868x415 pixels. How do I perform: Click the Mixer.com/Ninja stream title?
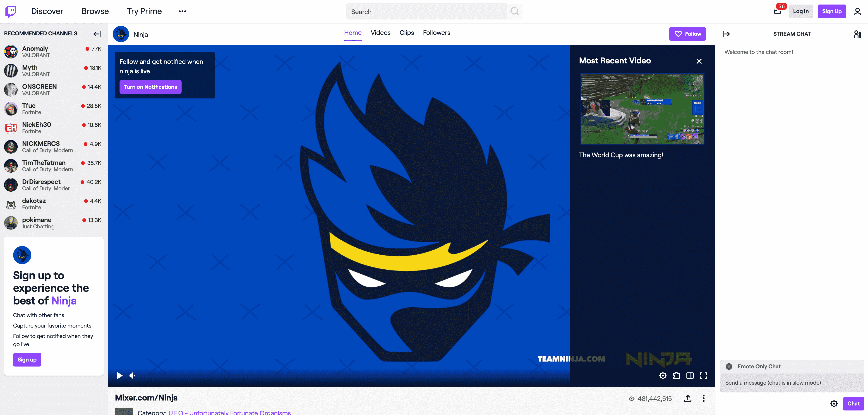coord(146,398)
